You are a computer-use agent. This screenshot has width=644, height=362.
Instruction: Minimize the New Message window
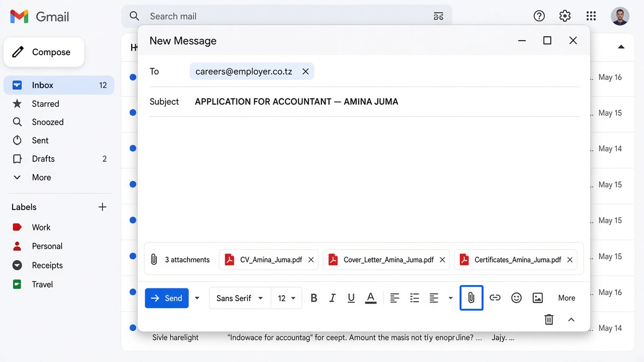[522, 41]
